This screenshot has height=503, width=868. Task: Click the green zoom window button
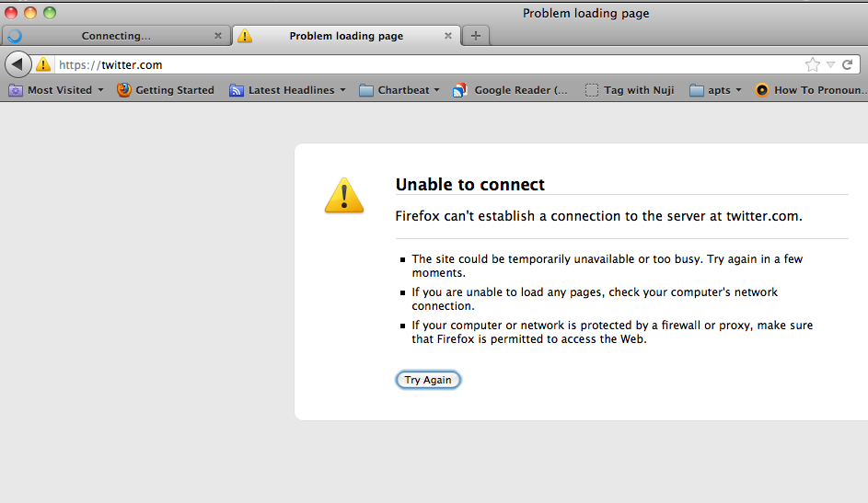pos(50,12)
